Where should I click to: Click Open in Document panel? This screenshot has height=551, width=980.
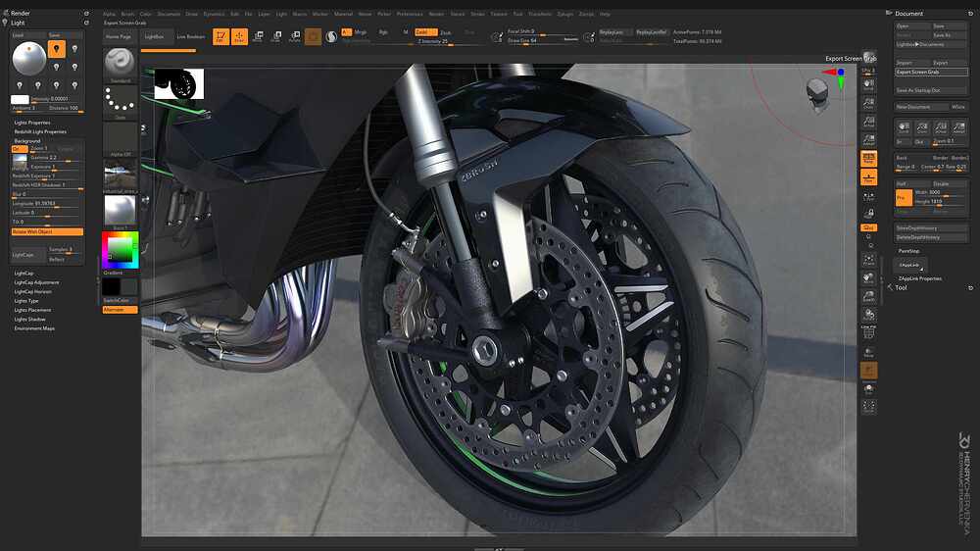coord(911,26)
